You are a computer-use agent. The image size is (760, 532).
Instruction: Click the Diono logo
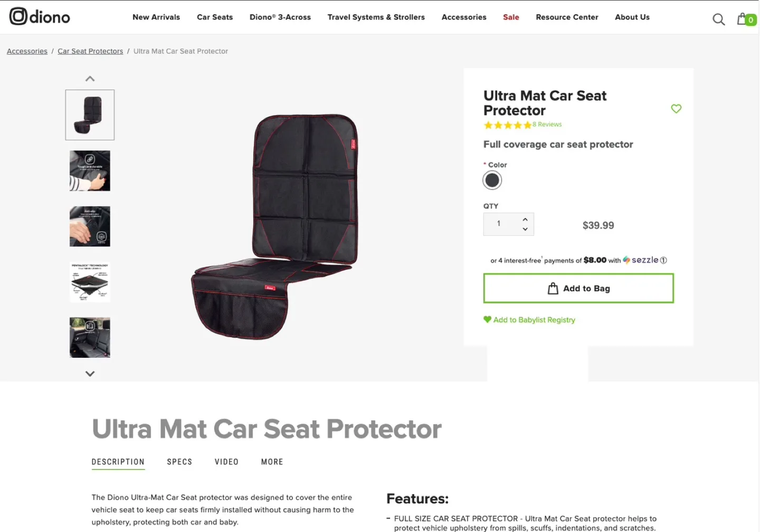tap(39, 16)
